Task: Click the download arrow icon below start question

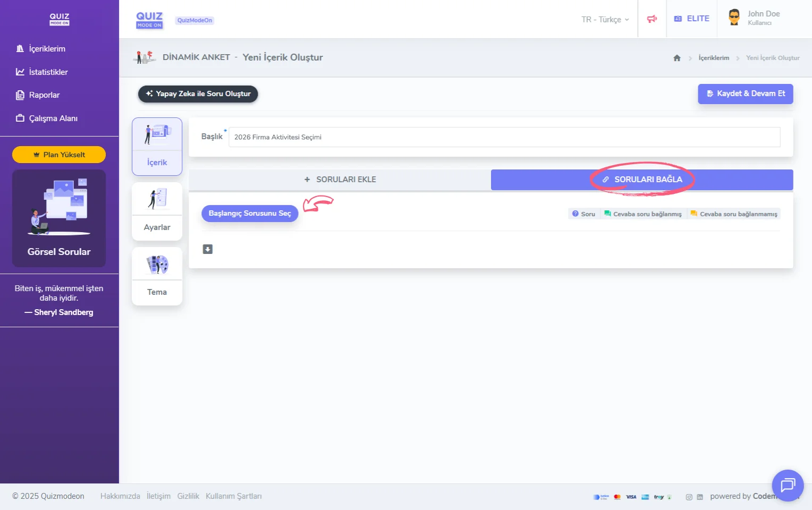Action: [x=208, y=249]
